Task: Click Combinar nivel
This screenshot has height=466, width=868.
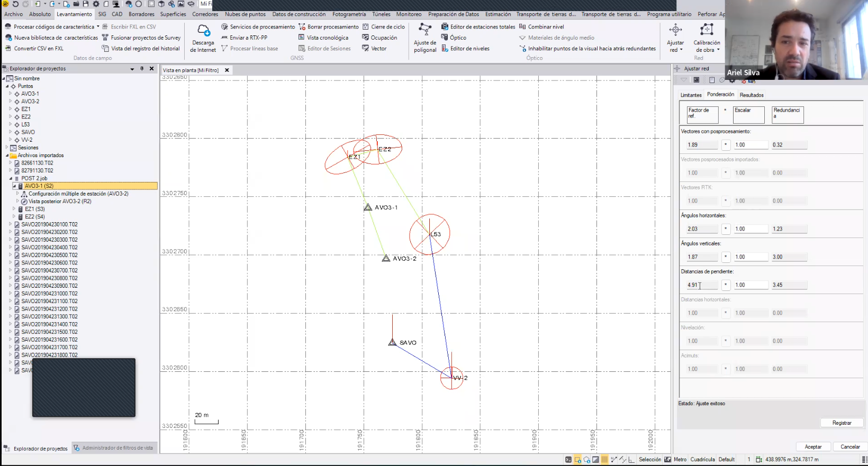Action: pyautogui.click(x=541, y=26)
